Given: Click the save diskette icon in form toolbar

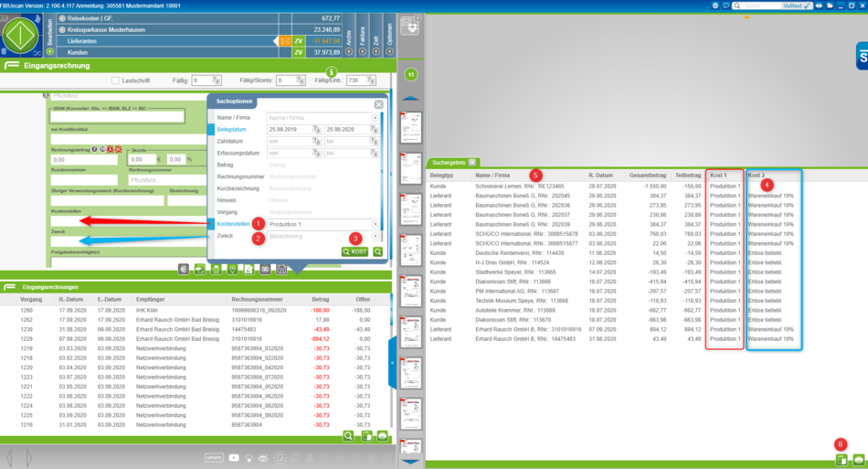Looking at the screenshot, I should click(x=282, y=270).
